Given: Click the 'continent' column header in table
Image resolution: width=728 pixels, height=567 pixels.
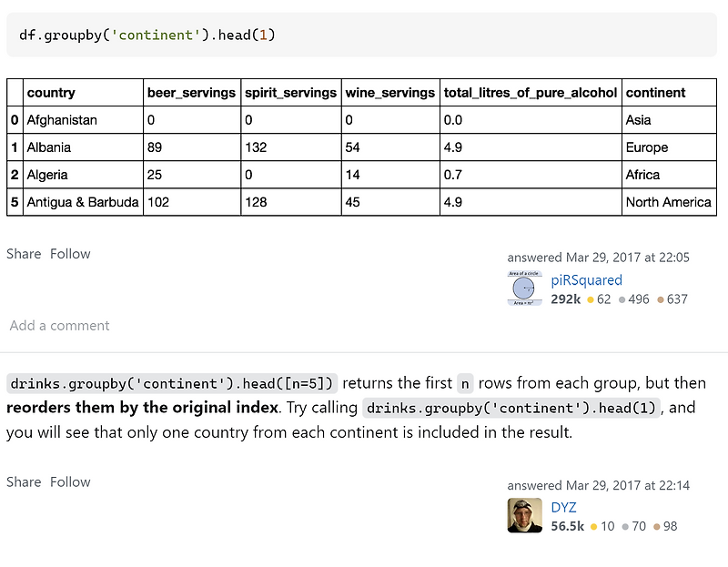Looking at the screenshot, I should 656,93.
